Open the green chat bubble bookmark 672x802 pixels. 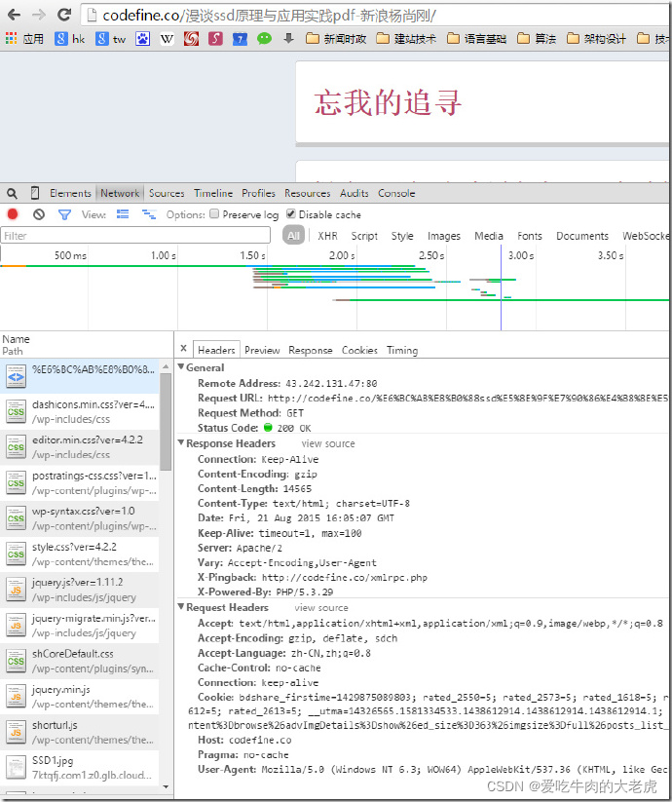coord(264,38)
